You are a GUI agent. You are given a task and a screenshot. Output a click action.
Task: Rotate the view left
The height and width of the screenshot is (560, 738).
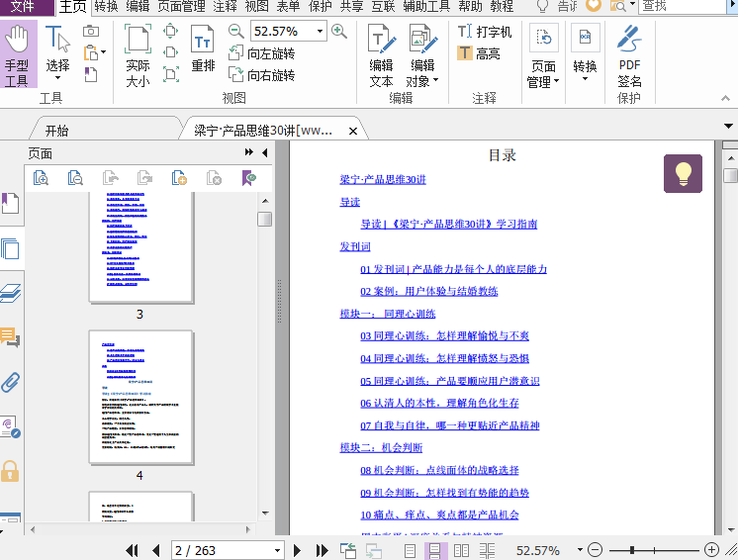click(x=262, y=53)
